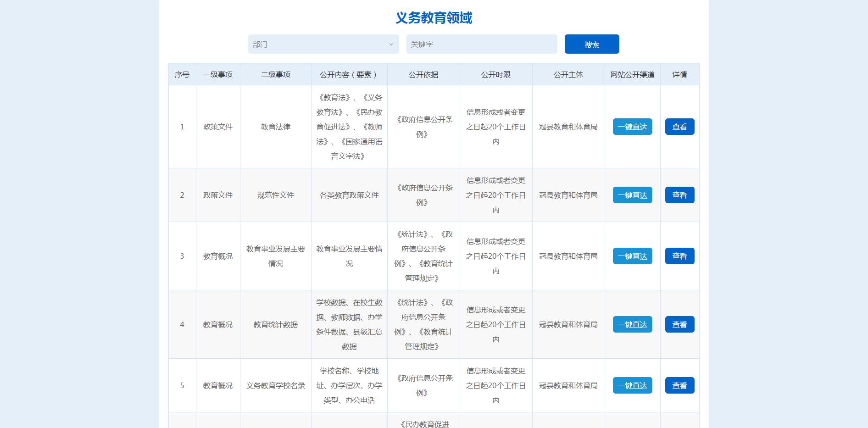868x428 pixels.
Task: Click 一键直达 in 教育统计数据 row
Action: [632, 324]
